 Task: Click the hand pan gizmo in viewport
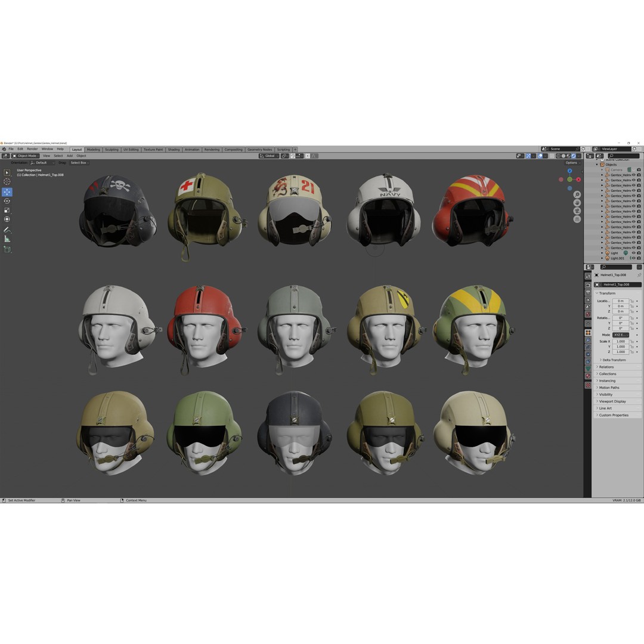(577, 203)
